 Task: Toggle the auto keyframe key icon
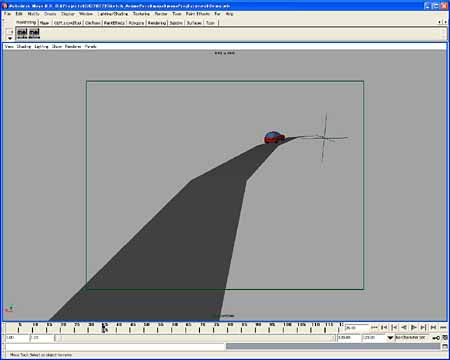pos(436,338)
